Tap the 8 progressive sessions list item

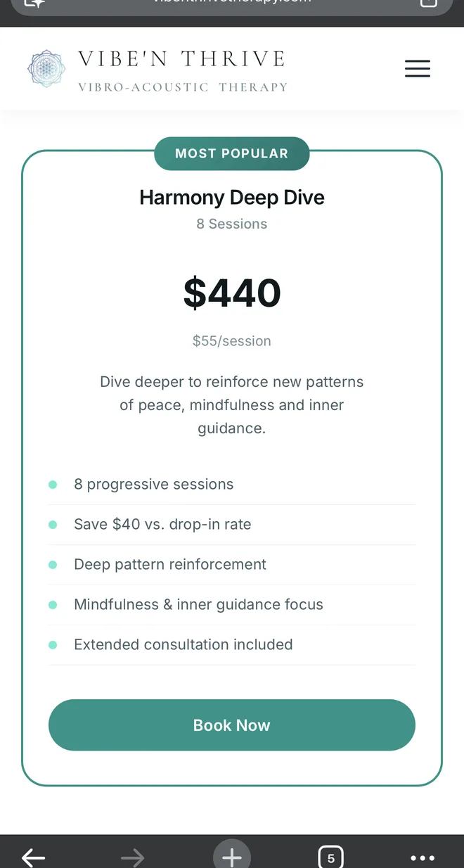coord(153,484)
